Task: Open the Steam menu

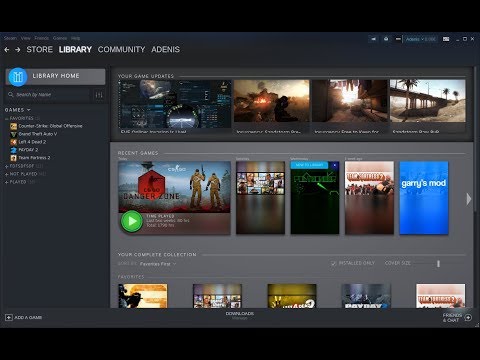Action: [10, 38]
